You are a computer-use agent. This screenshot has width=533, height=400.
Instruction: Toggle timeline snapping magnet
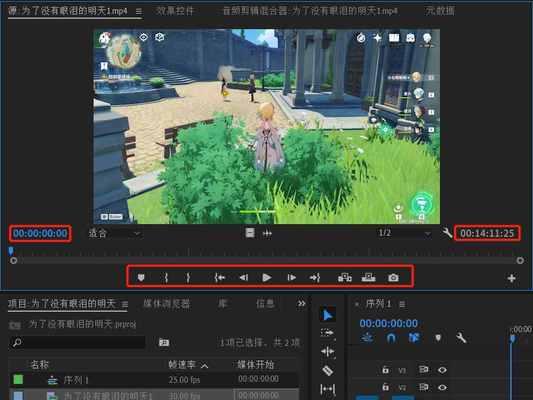(x=391, y=338)
